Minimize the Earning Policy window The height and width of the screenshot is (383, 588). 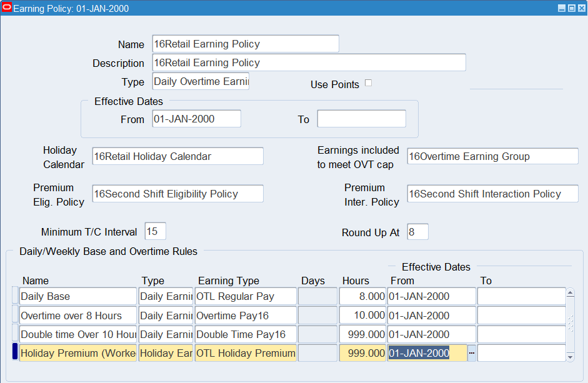coord(561,8)
